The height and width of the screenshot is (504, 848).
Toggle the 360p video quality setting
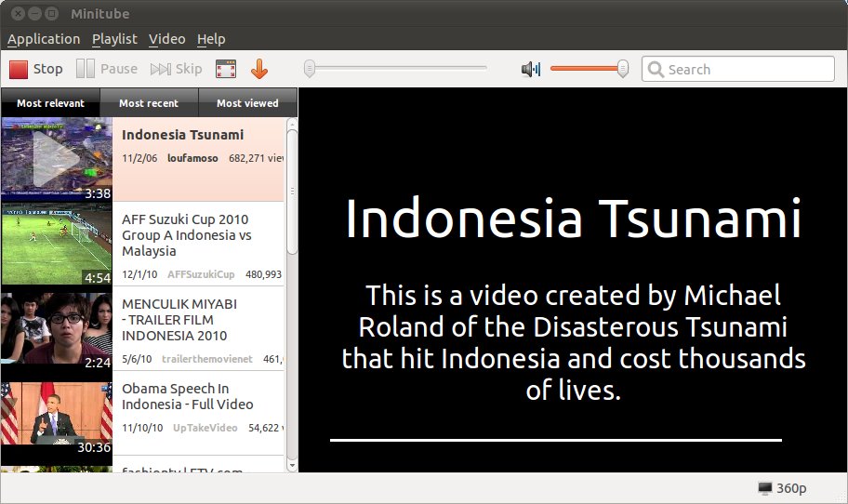pyautogui.click(x=791, y=488)
